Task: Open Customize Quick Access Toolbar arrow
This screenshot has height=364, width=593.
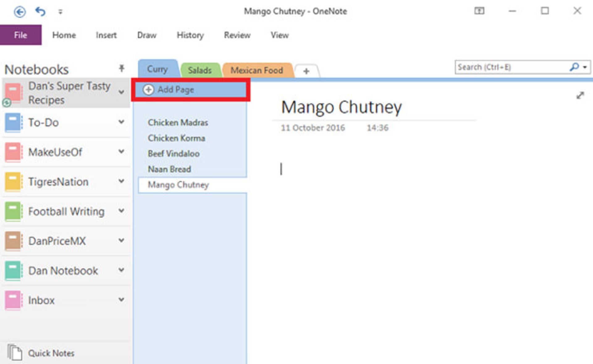Action: click(x=60, y=12)
